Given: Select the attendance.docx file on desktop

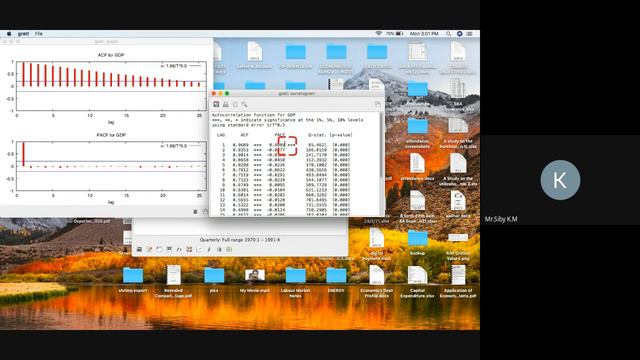Looking at the screenshot, I should 417,163.
